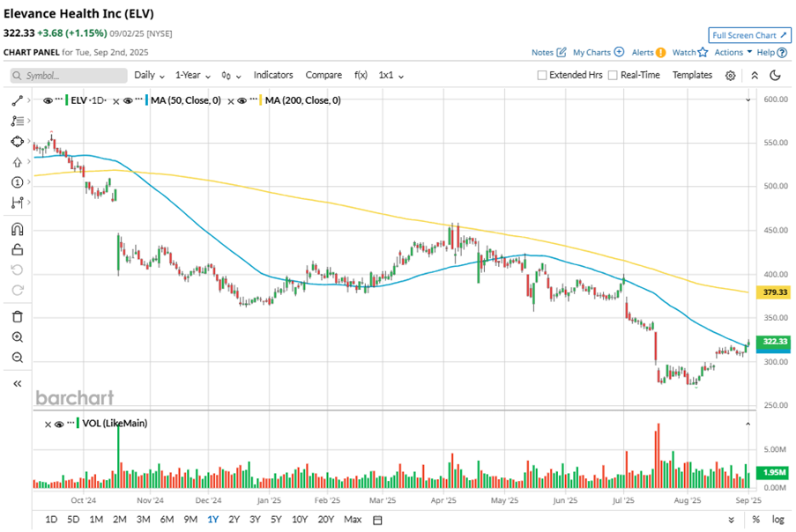Open the custom date range calendar

point(377,520)
